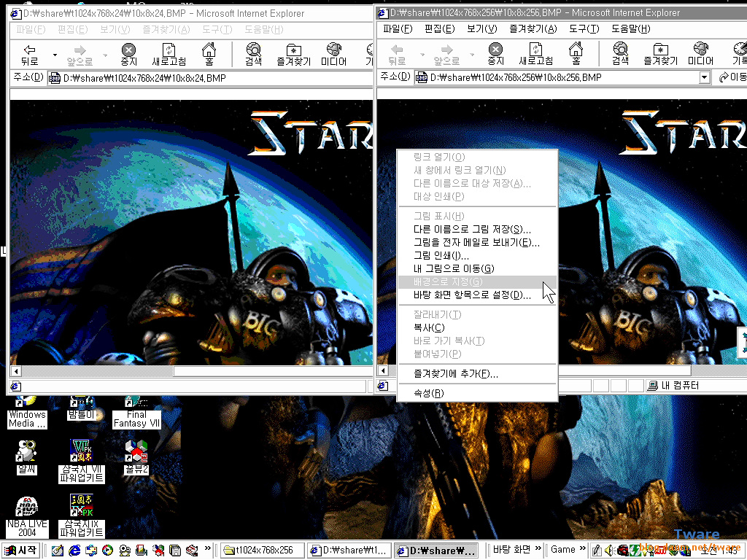Select 밤톨이 desktop icon
Image resolution: width=747 pixels, height=560 pixels.
82,408
